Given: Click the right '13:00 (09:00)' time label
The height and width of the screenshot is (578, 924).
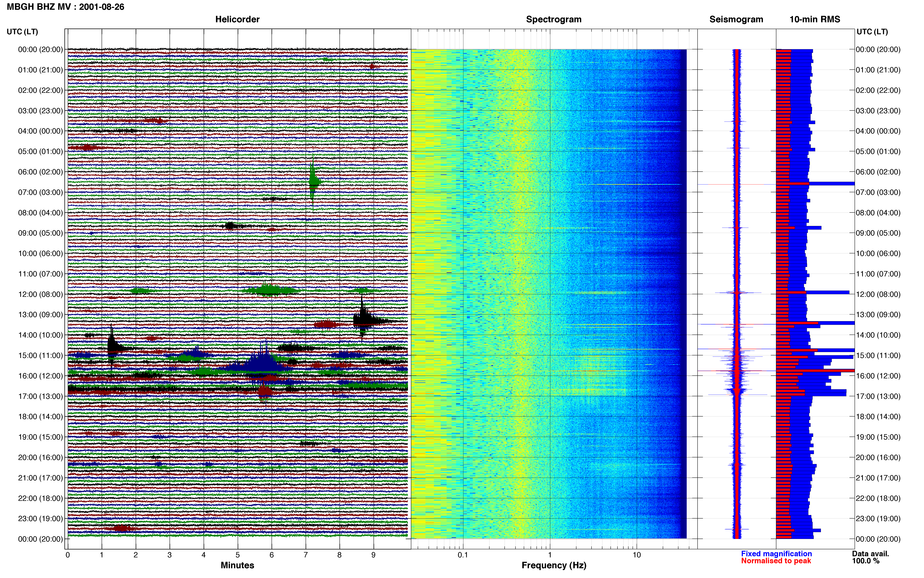Looking at the screenshot, I should pos(878,315).
